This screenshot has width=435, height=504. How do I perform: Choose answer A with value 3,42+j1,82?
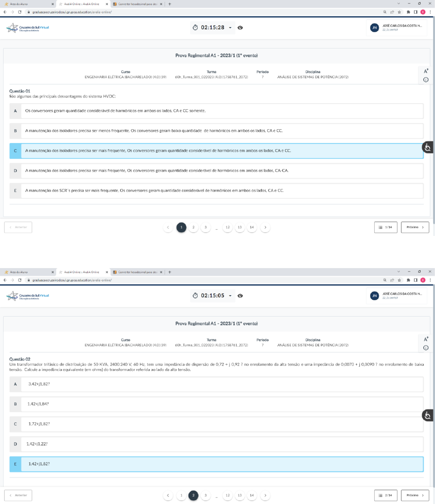216,383
